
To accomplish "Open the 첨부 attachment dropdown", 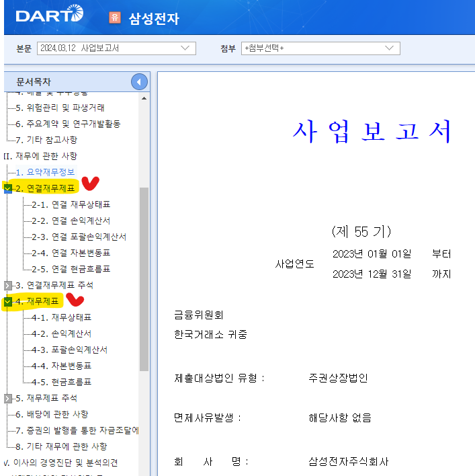I will 320,48.
